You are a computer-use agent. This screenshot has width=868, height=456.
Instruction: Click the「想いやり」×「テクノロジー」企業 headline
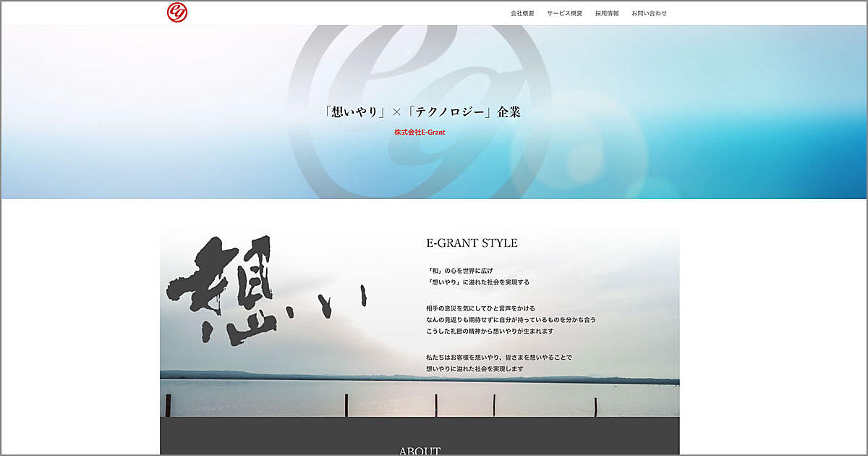(x=422, y=112)
